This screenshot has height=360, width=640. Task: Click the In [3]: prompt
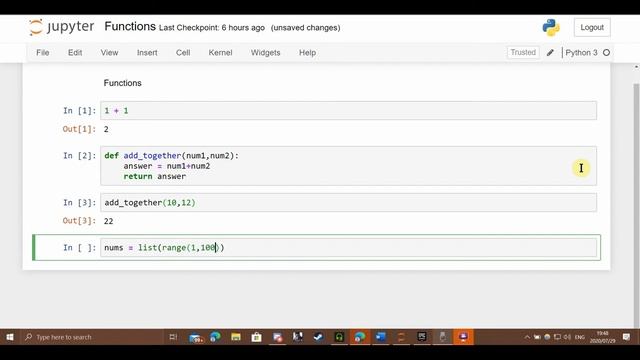[79, 202]
